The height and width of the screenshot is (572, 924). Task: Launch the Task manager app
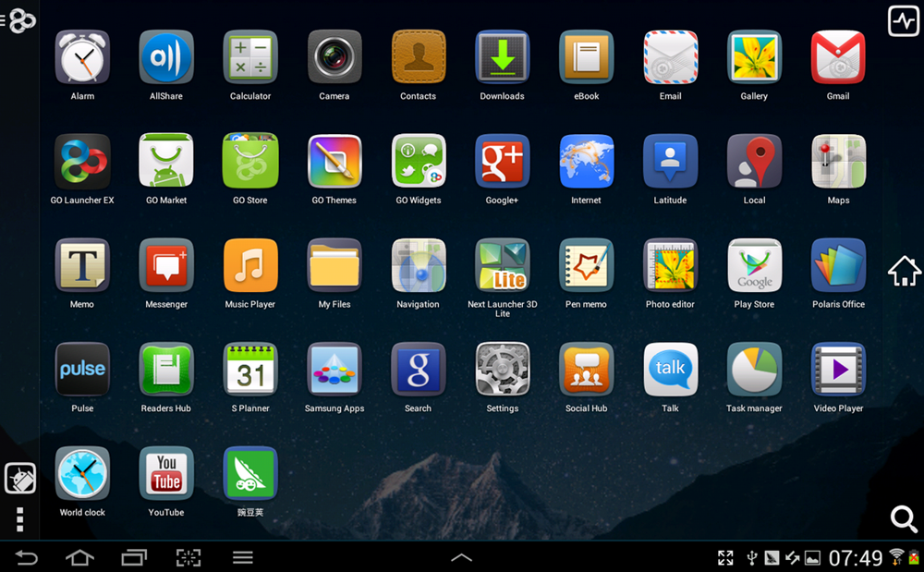pyautogui.click(x=754, y=370)
